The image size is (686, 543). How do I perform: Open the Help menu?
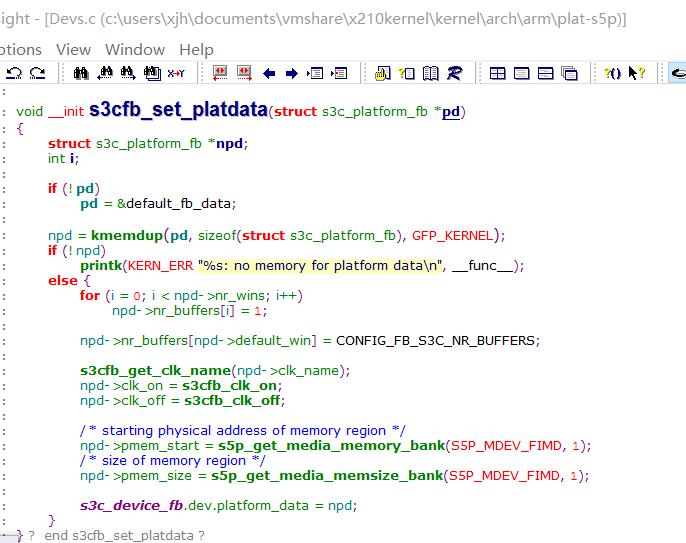pos(196,50)
